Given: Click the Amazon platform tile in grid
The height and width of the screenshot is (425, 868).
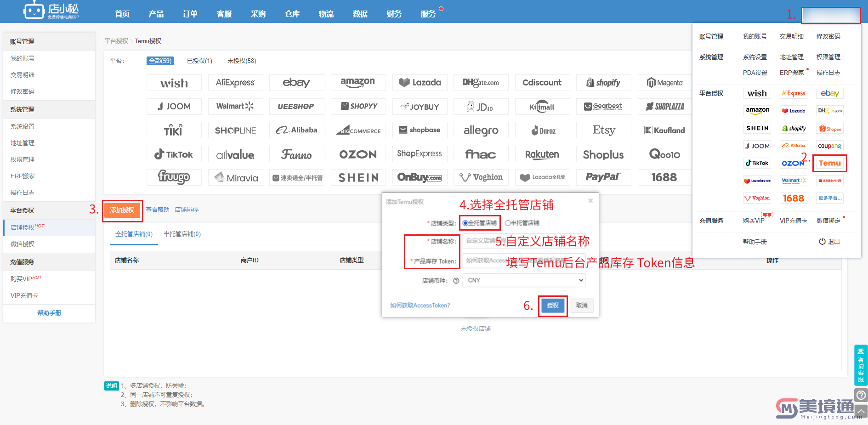Looking at the screenshot, I should (x=358, y=83).
